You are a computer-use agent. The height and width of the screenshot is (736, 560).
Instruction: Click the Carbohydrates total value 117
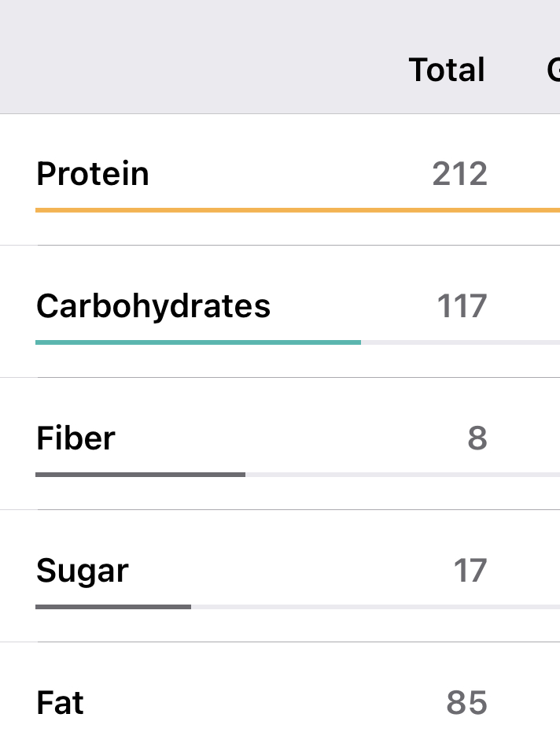click(x=462, y=306)
